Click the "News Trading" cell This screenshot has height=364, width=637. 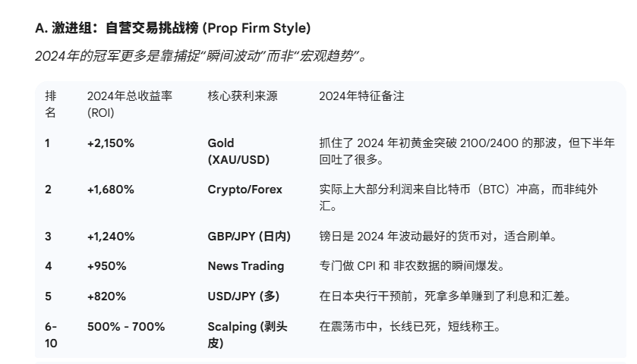point(246,266)
